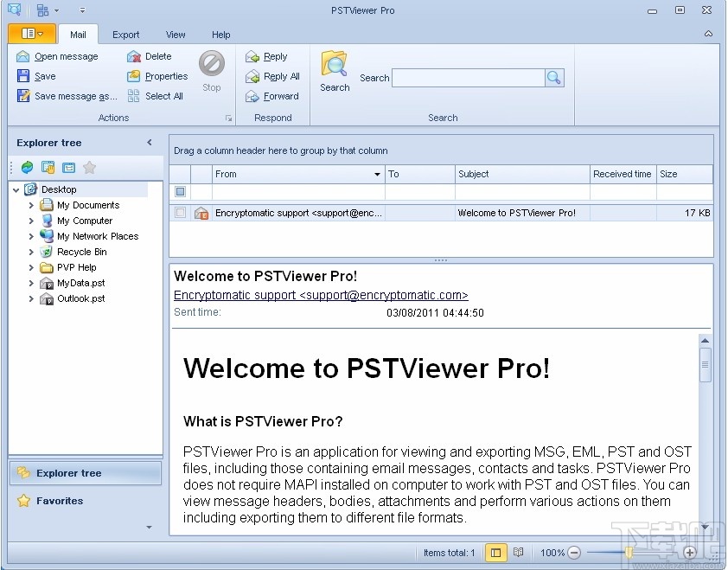Image resolution: width=728 pixels, height=570 pixels.
Task: Select the refresh icon above Explorer tree
Action: pyautogui.click(x=28, y=167)
